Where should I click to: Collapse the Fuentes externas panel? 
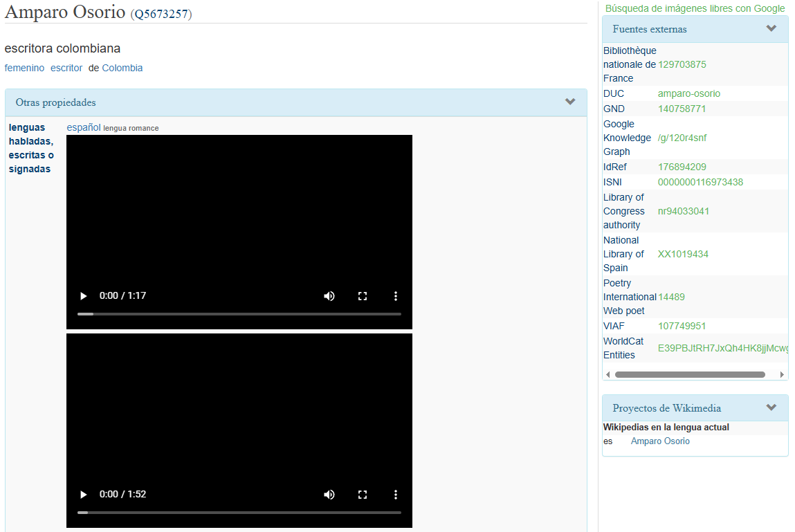tap(771, 28)
